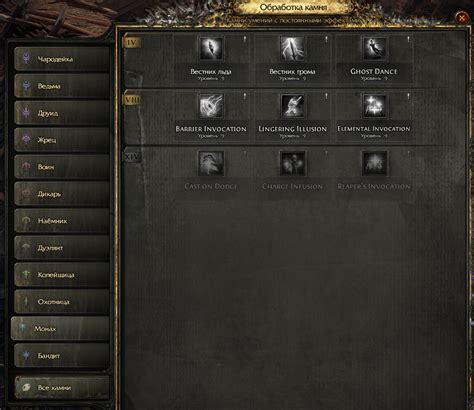Show all gems with Все камни
The height and width of the screenshot is (410, 474).
[62, 388]
